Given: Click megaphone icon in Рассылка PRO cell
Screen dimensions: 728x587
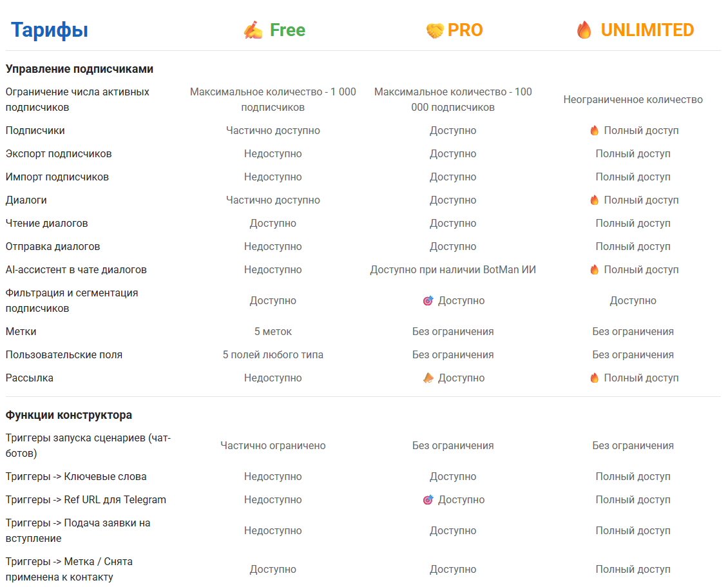Looking at the screenshot, I should (x=428, y=378).
